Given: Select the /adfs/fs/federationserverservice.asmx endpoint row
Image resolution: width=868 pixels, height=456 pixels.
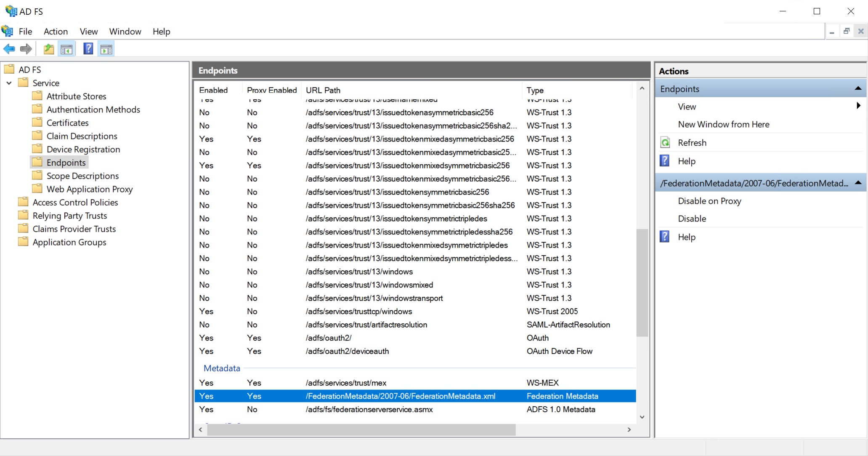Looking at the screenshot, I should (x=415, y=409).
